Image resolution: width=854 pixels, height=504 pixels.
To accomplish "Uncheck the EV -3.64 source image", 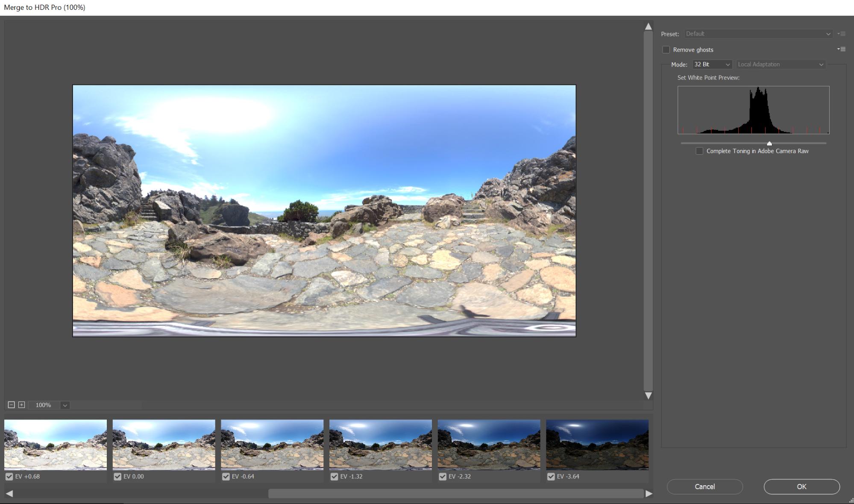I will [551, 476].
